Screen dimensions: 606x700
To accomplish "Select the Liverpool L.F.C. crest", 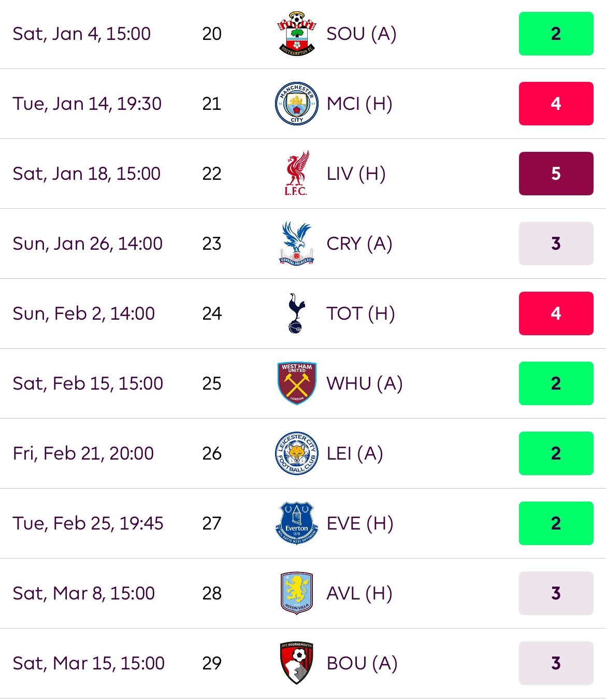I will (x=296, y=174).
